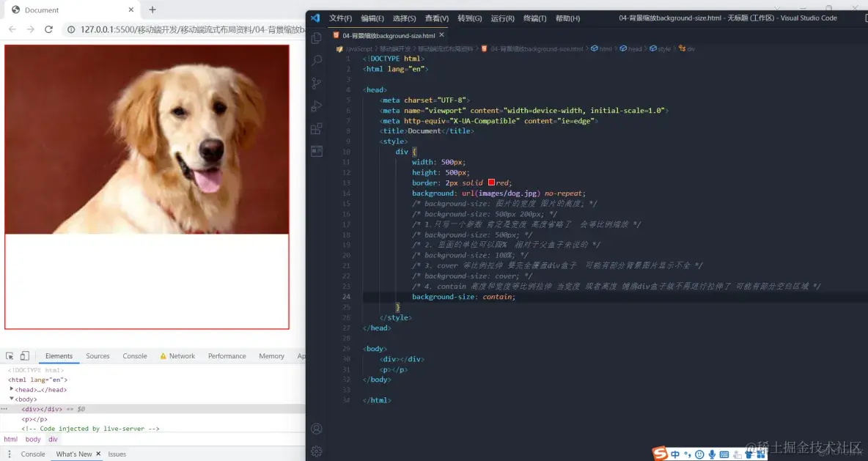Screen dimensions: 868x461
Task: Open DevTools drawer three-dot menu
Action: [x=10, y=454]
